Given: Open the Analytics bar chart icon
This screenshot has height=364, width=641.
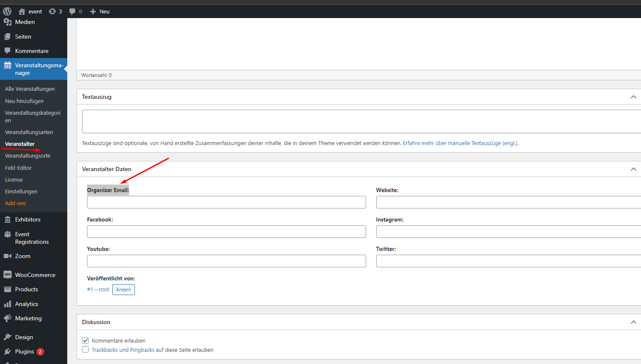Looking at the screenshot, I should 8,303.
